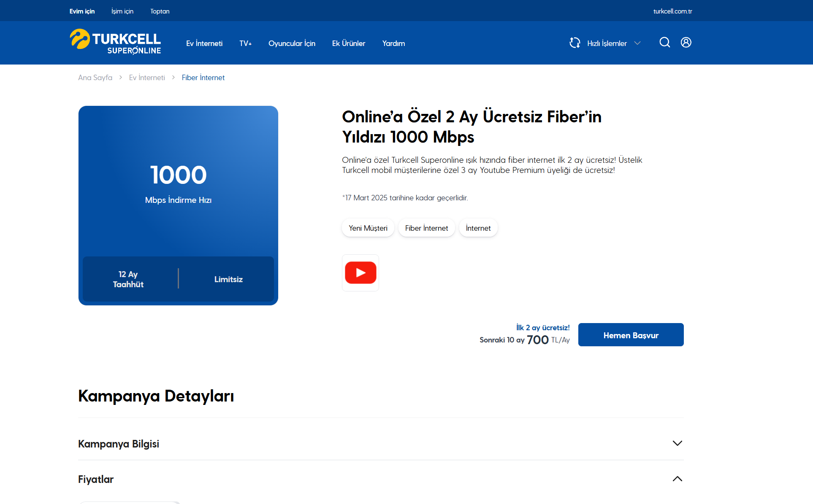Select the Yeni Müşteri tag
Screen dimensions: 813x504
[368, 228]
